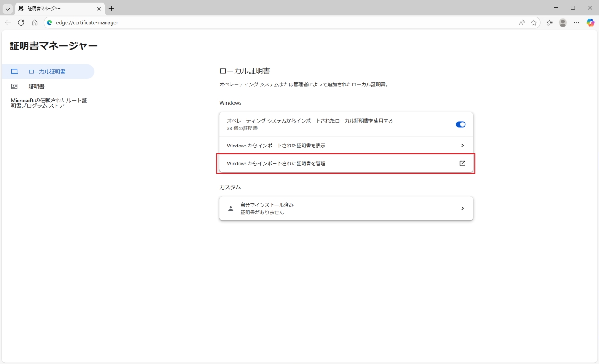Open Edge Settings and more menu
The height and width of the screenshot is (364, 599).
tap(577, 22)
